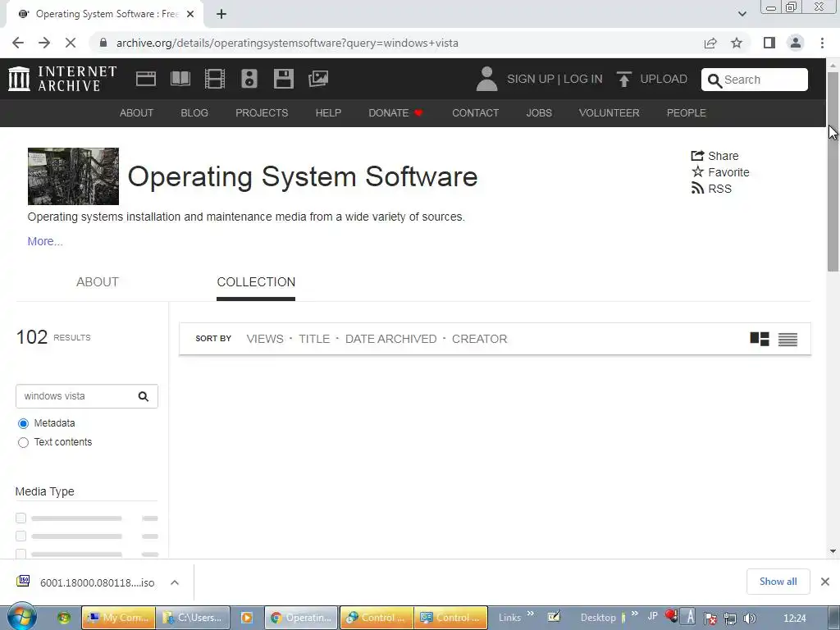Click the More... description link
The width and height of the screenshot is (840, 630).
click(x=45, y=242)
